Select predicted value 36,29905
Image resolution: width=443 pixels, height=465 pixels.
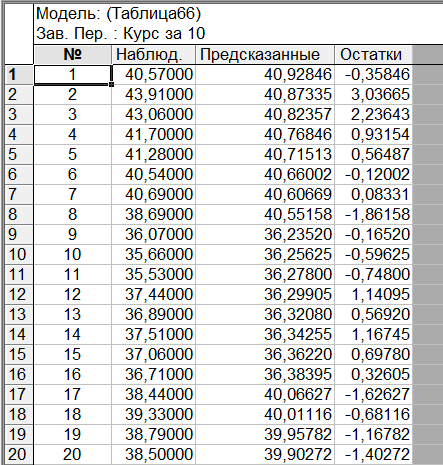click(x=264, y=294)
